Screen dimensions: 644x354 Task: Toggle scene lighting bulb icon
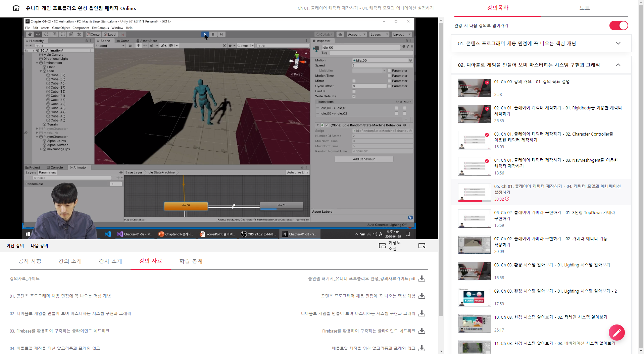tap(138, 46)
